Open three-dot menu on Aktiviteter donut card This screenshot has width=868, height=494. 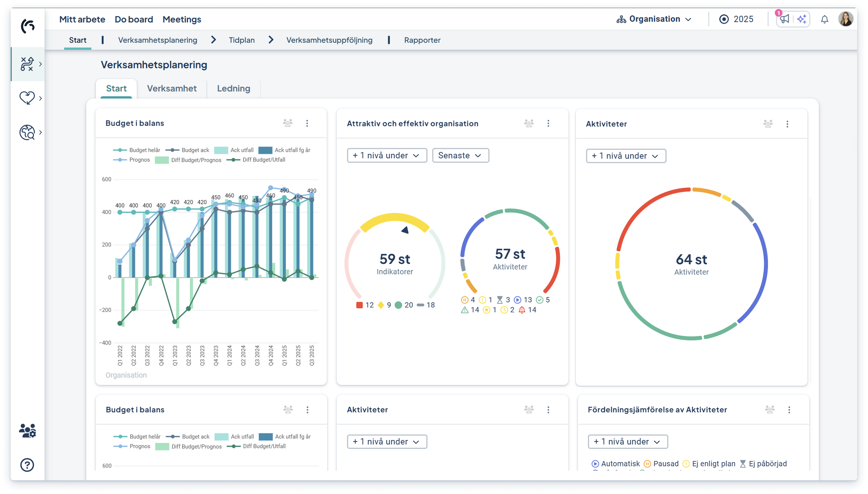787,124
